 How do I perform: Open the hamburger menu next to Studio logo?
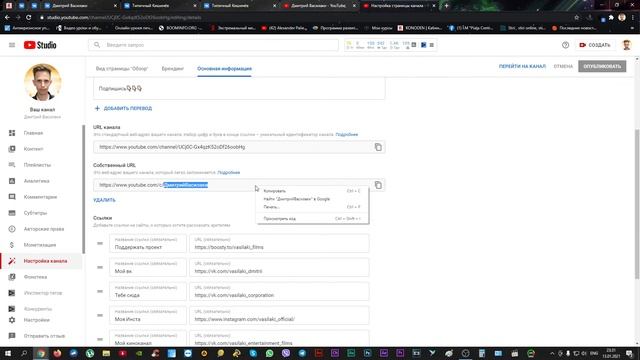[12, 45]
